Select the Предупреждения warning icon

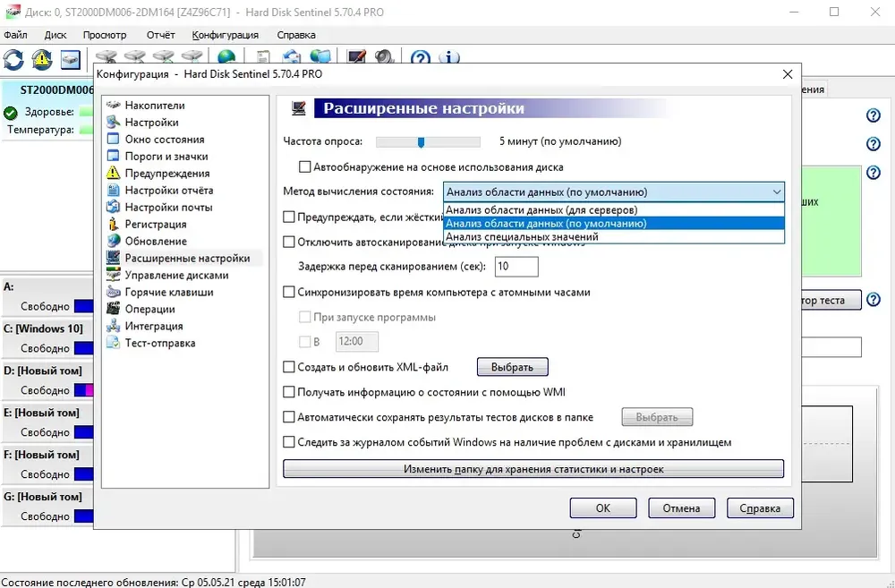click(114, 173)
